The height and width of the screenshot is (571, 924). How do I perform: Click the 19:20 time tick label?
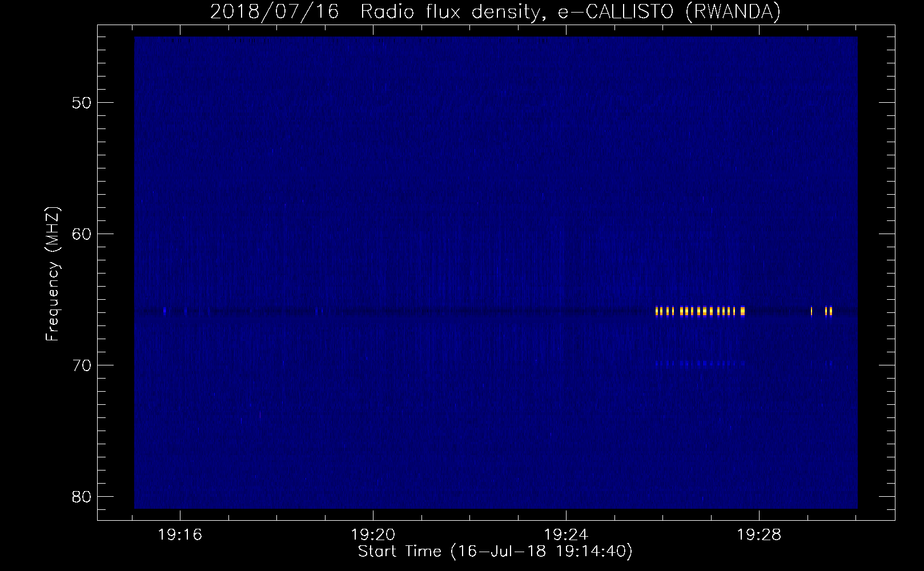[373, 536]
